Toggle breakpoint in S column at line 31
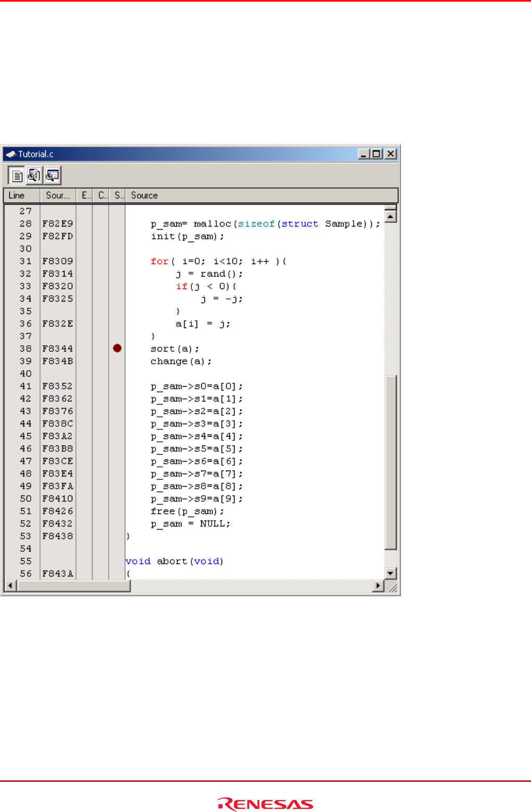 pos(117,261)
